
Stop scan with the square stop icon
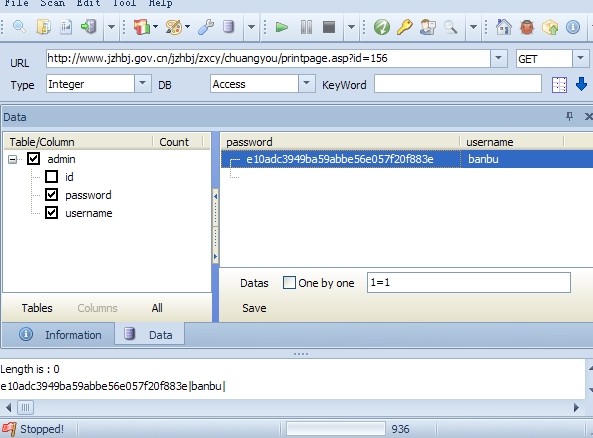click(x=329, y=27)
